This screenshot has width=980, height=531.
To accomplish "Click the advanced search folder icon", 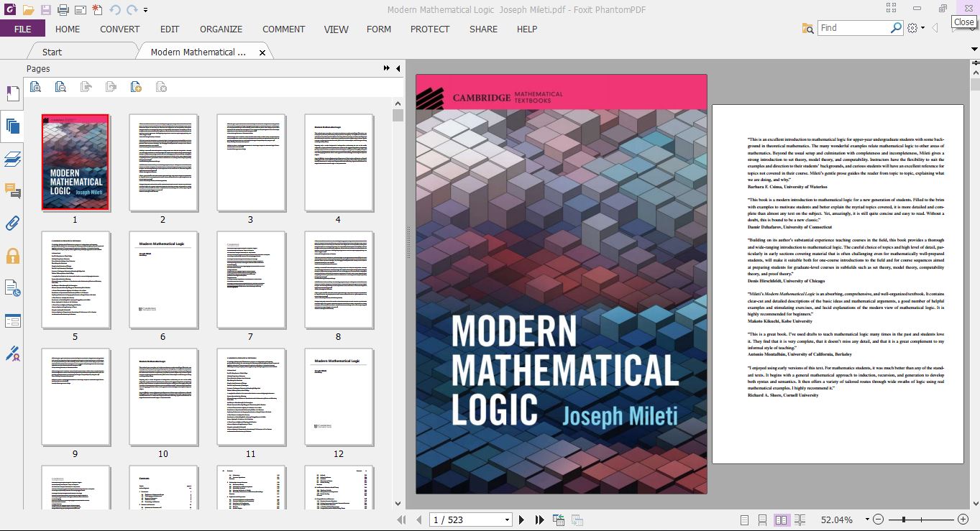I will [x=807, y=28].
